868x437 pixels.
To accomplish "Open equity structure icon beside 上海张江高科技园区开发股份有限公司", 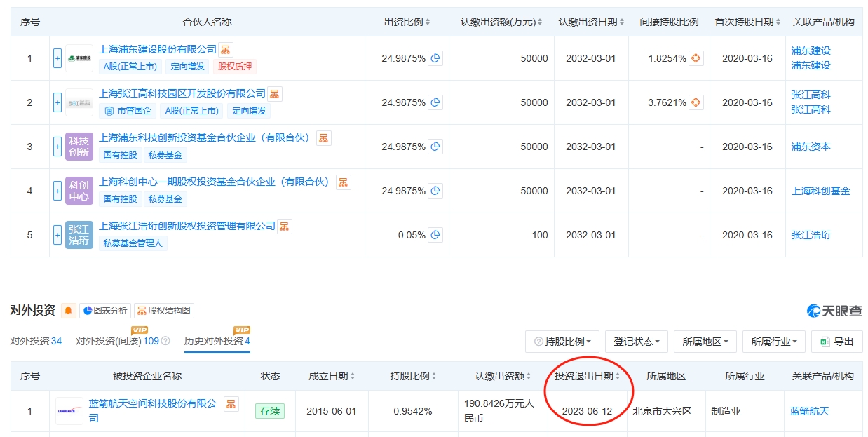I will [275, 94].
